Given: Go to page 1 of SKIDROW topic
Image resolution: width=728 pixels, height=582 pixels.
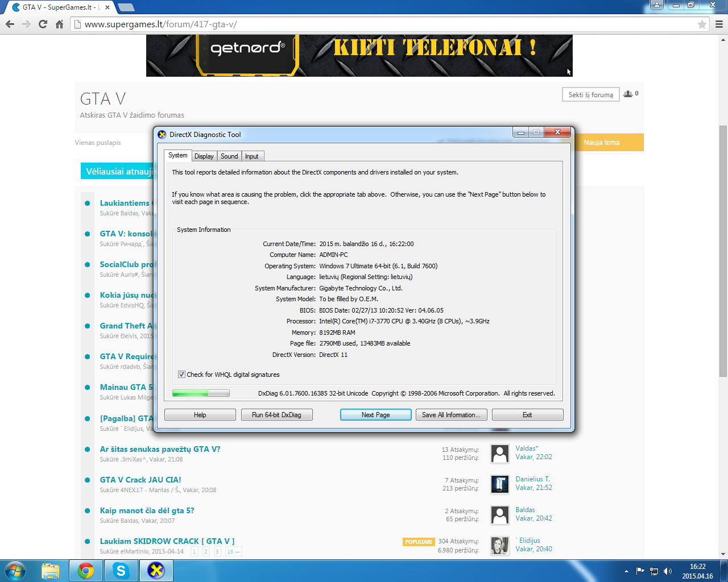Looking at the screenshot, I should (195, 551).
